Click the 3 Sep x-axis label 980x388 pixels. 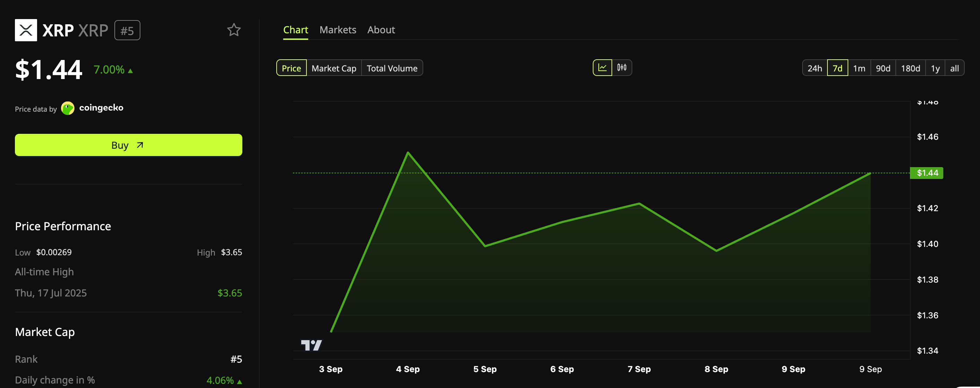coord(331,369)
